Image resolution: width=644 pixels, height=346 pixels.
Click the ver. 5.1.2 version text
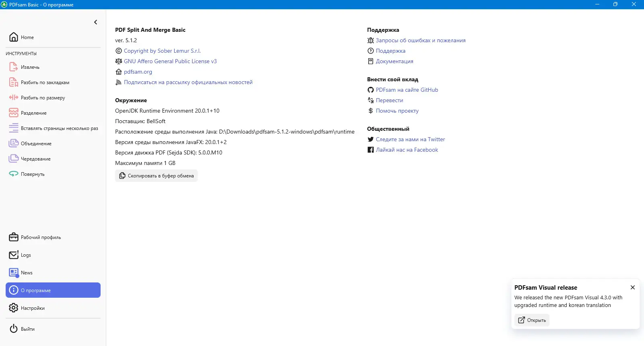[126, 40]
